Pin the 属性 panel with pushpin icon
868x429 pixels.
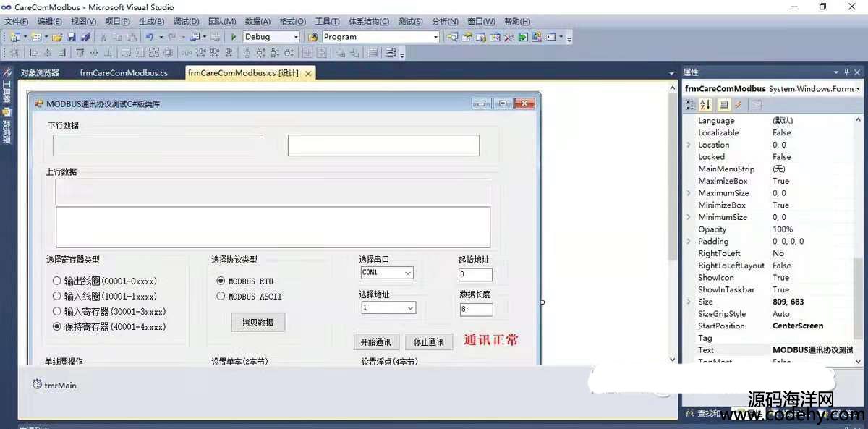pos(846,72)
